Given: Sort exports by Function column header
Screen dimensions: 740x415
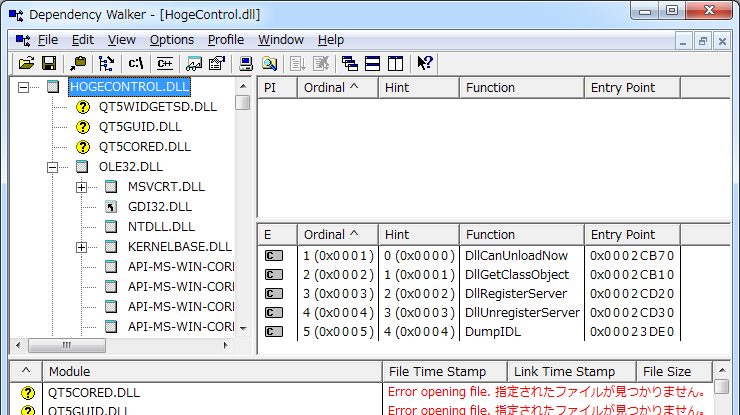Looking at the screenshot, I should tap(522, 235).
